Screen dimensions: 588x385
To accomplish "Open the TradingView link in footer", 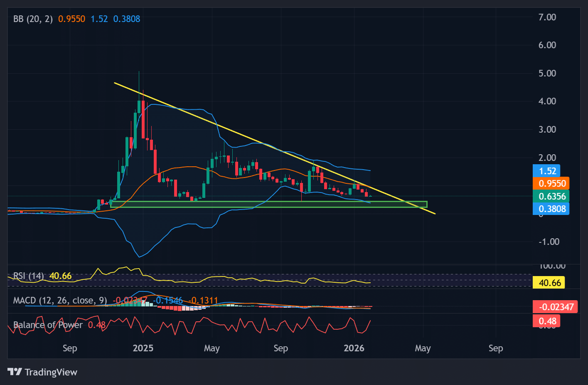I will coord(52,372).
